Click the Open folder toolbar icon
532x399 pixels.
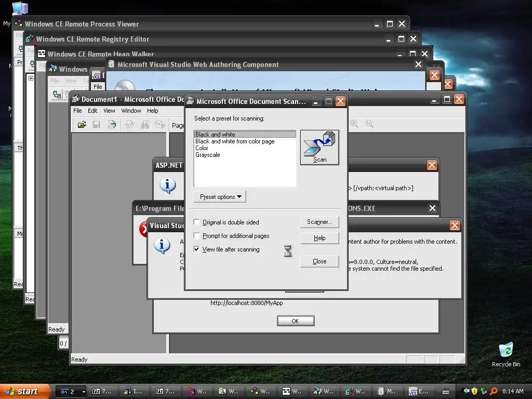(82, 125)
